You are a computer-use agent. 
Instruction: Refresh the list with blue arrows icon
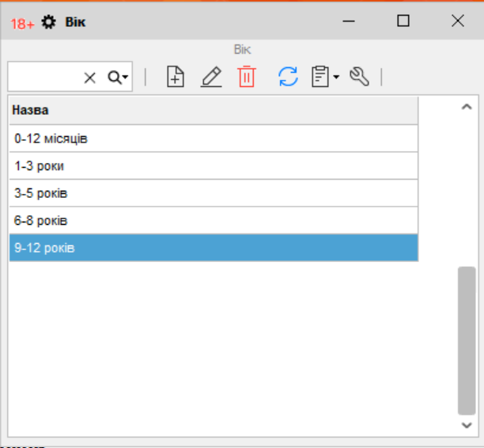point(288,77)
